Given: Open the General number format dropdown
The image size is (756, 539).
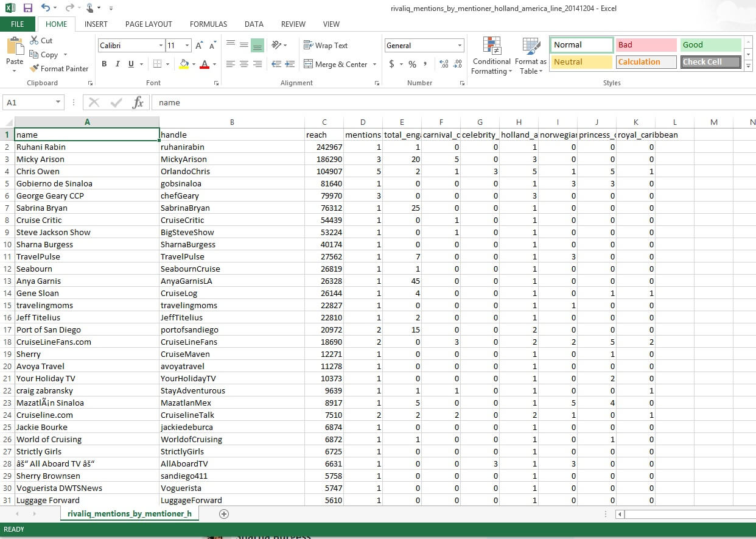Looking at the screenshot, I should 460,46.
